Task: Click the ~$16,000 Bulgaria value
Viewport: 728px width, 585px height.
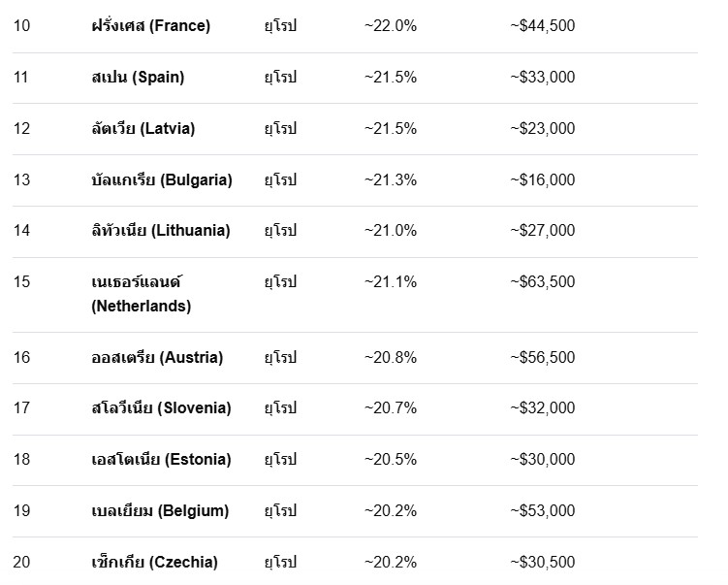Action: click(543, 179)
